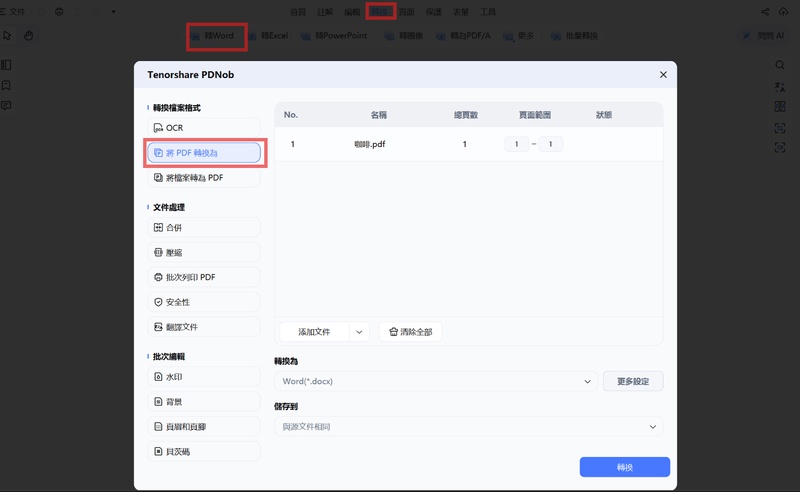
Task: Open the page thumbnails panel in left sidebar
Action: point(6,65)
